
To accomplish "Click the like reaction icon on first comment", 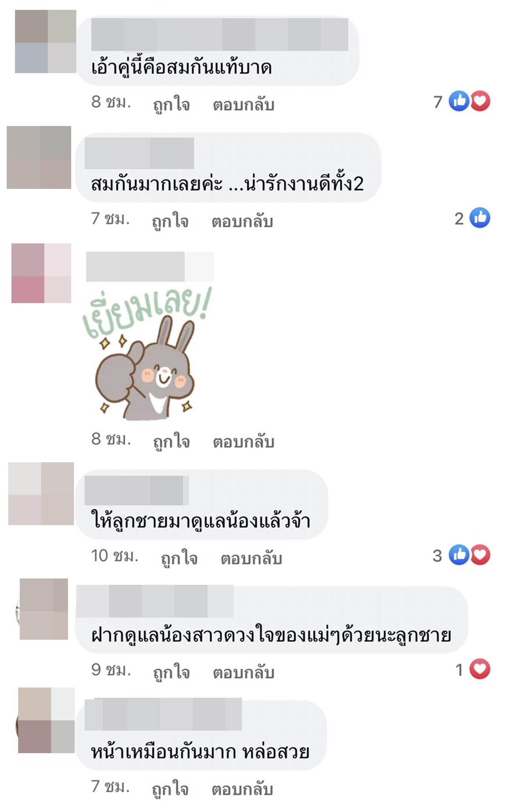I will [459, 101].
